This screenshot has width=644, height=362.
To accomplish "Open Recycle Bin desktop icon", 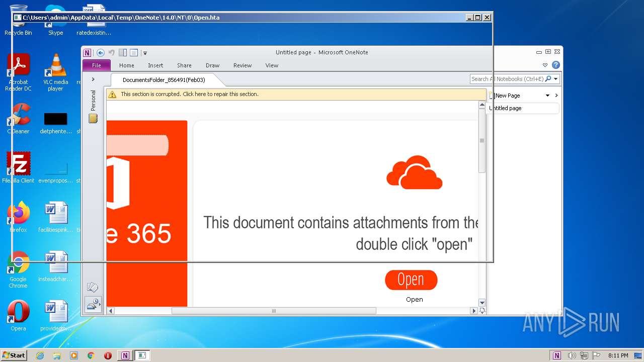I will pos(18,20).
